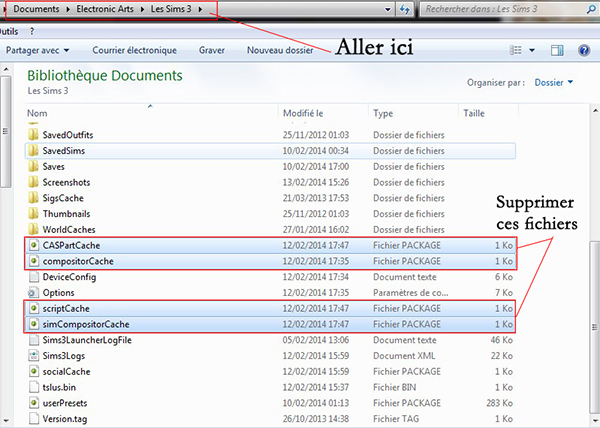Image resolution: width=600 pixels, height=428 pixels.
Task: Select the CASPartCache package file icon
Action: pos(33,245)
